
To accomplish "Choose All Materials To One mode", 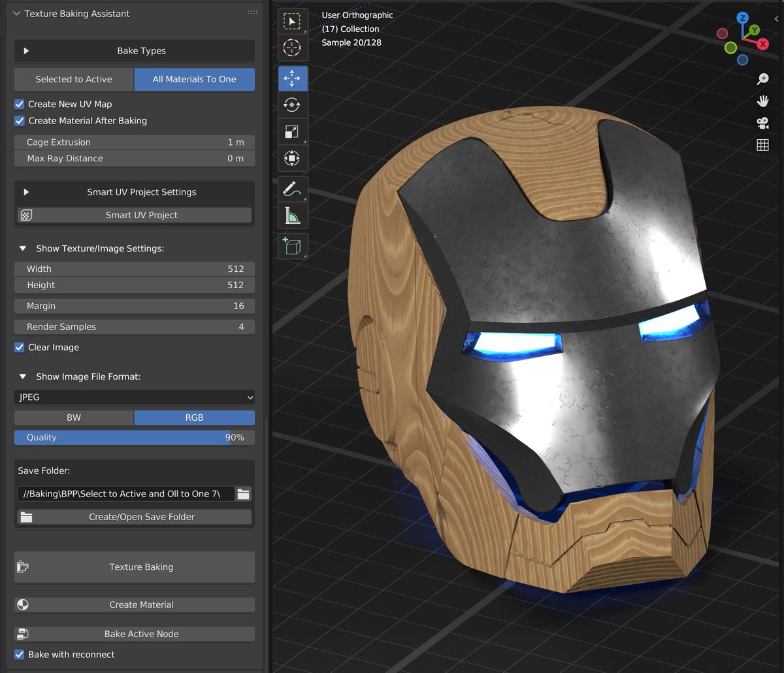I will click(x=195, y=79).
